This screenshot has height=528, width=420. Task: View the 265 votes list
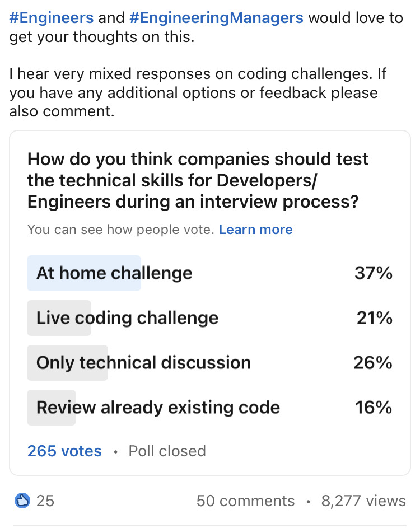(x=64, y=451)
